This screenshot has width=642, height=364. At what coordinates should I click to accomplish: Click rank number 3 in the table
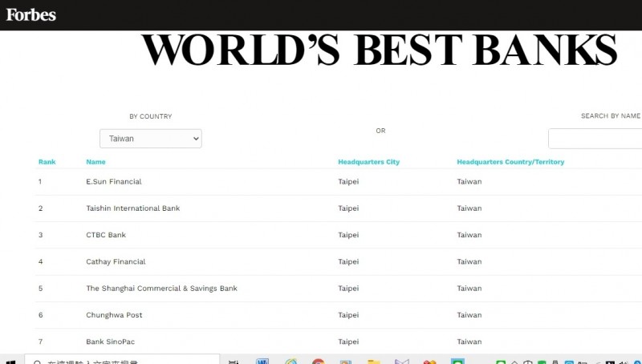click(x=41, y=235)
